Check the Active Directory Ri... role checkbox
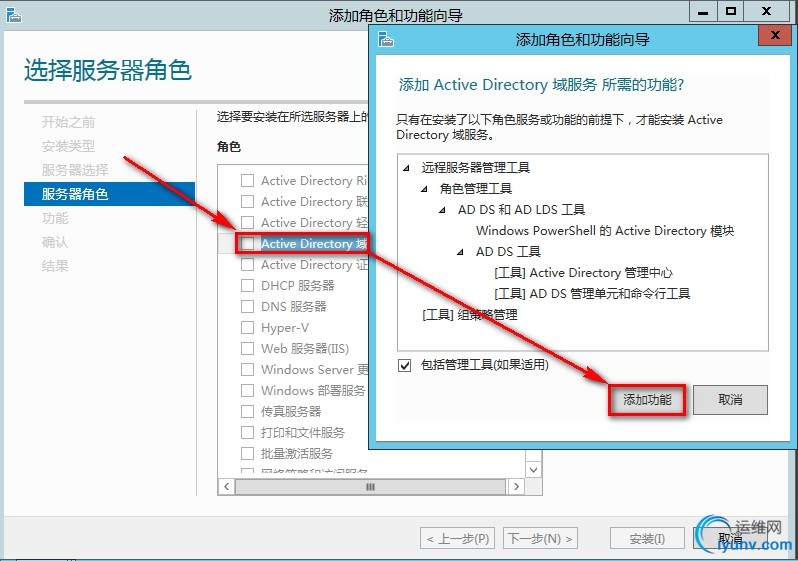Viewport: 798px width, 561px height. tap(247, 181)
